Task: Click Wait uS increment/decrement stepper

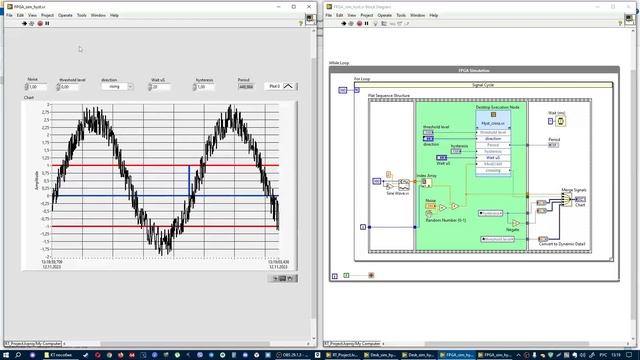Action: [150, 87]
